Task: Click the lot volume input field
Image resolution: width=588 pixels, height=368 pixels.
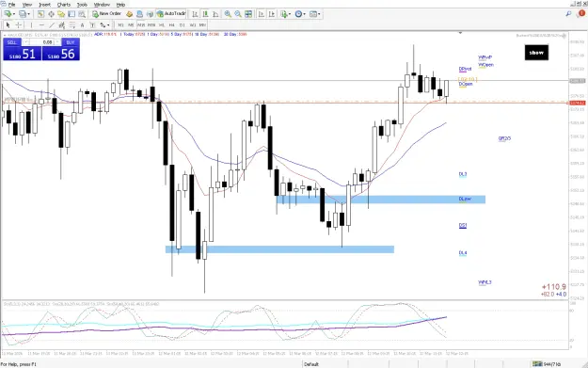Action: pos(41,42)
